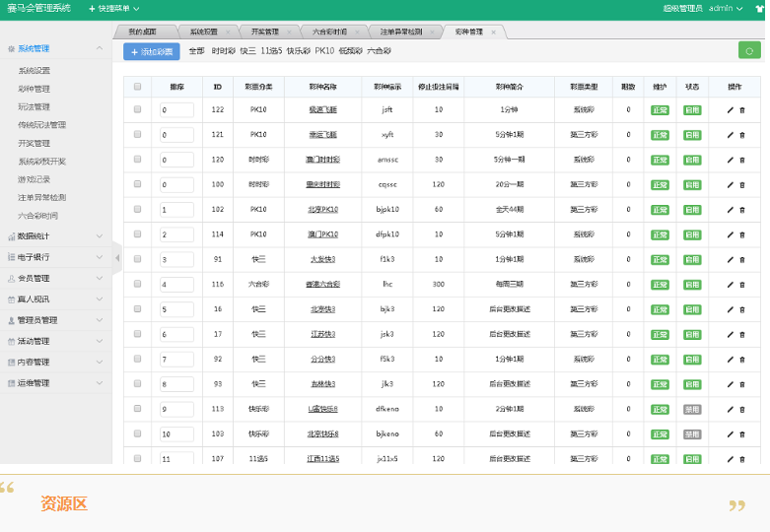Click the green refresh icon button
The image size is (770, 532).
(x=749, y=50)
